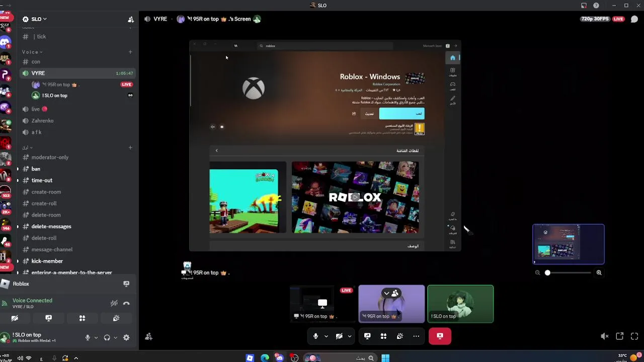644x362 pixels.
Task: Expand the ban channel thread arrow
Action: [x=18, y=169]
